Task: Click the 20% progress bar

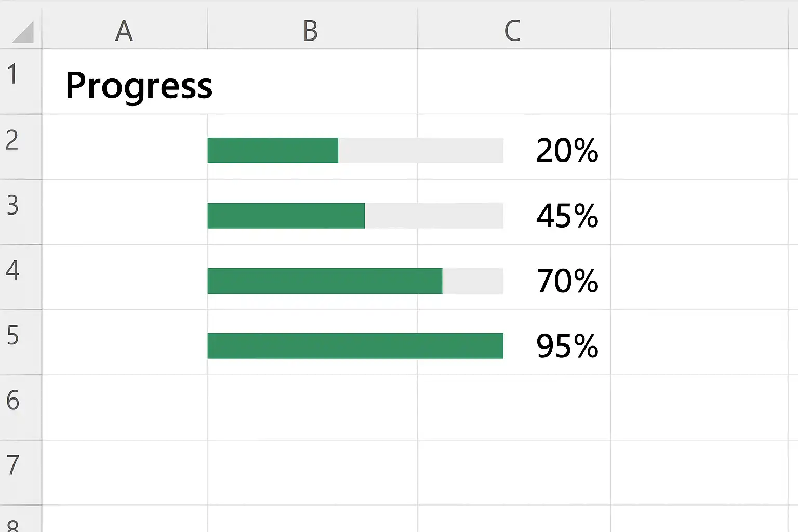Action: click(x=355, y=151)
